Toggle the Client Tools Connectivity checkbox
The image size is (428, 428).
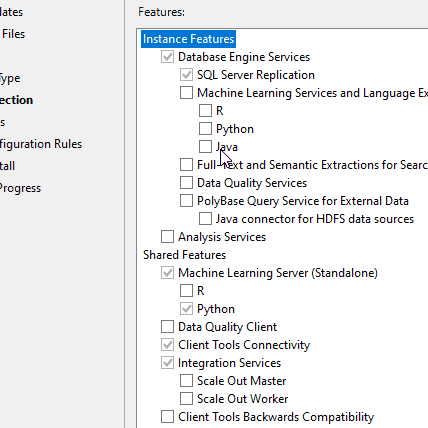tap(167, 345)
